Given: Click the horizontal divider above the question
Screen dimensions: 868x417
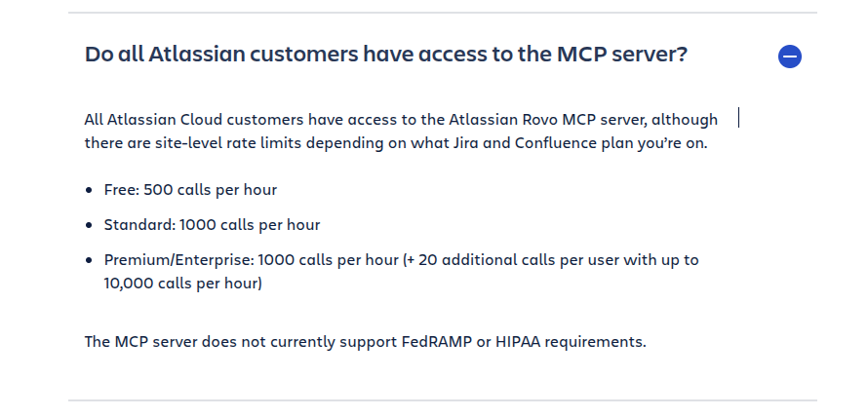Looking at the screenshot, I should pos(443,12).
